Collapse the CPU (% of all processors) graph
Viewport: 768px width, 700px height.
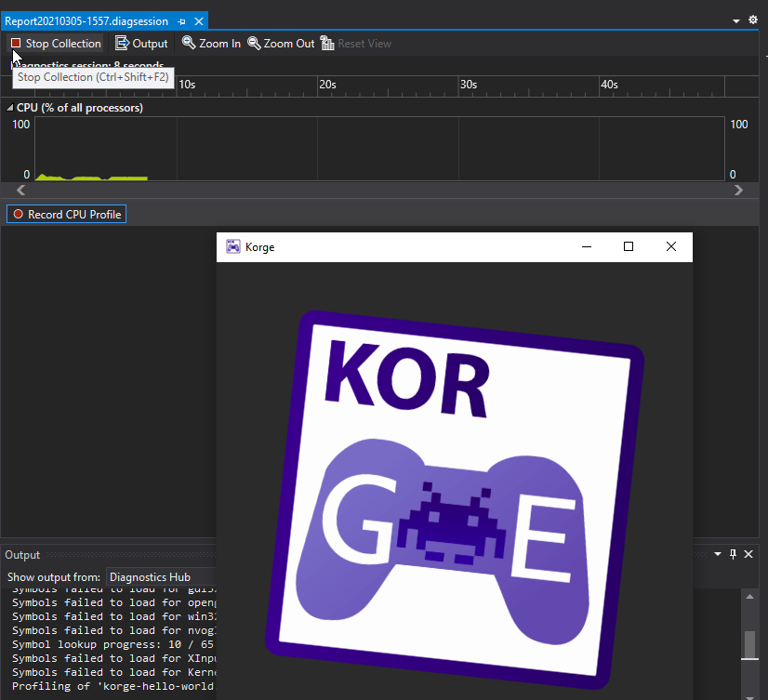coord(10,108)
